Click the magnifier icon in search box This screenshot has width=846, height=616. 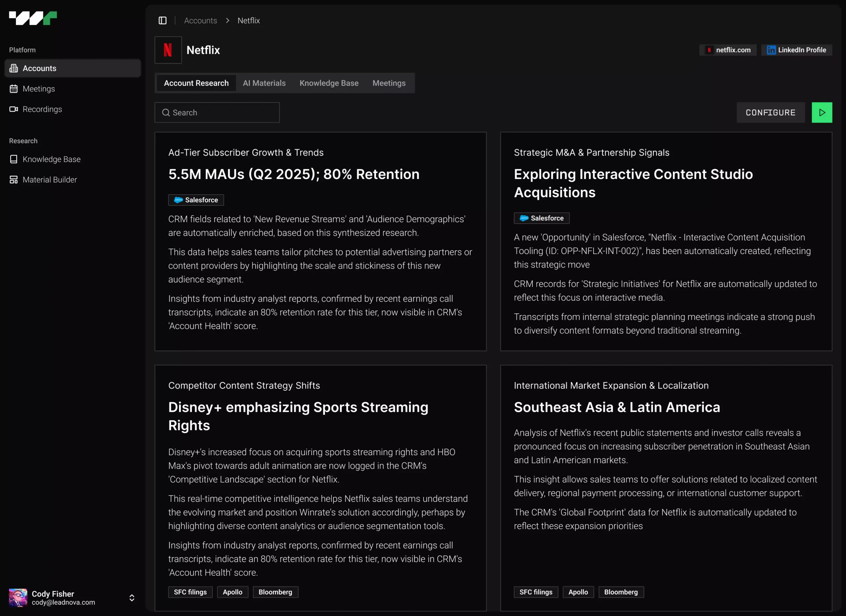tap(166, 113)
